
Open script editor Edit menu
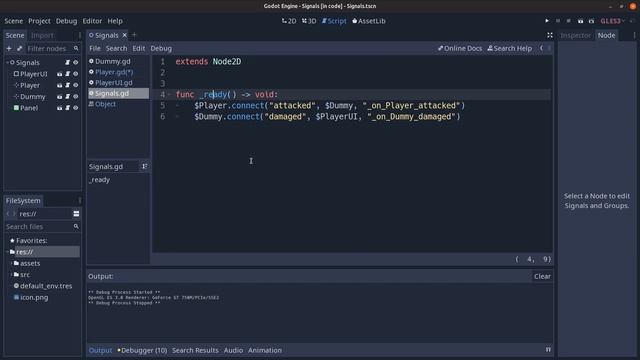pyautogui.click(x=138, y=49)
